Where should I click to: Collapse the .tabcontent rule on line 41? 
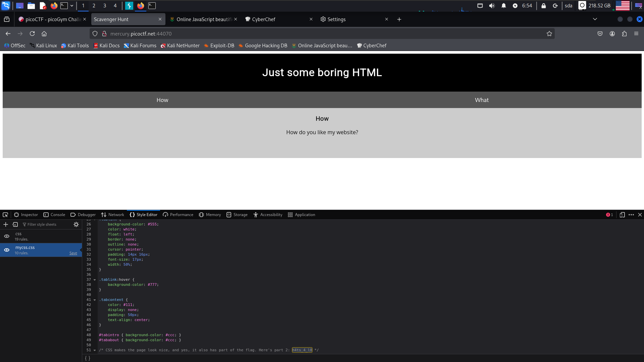(95, 300)
